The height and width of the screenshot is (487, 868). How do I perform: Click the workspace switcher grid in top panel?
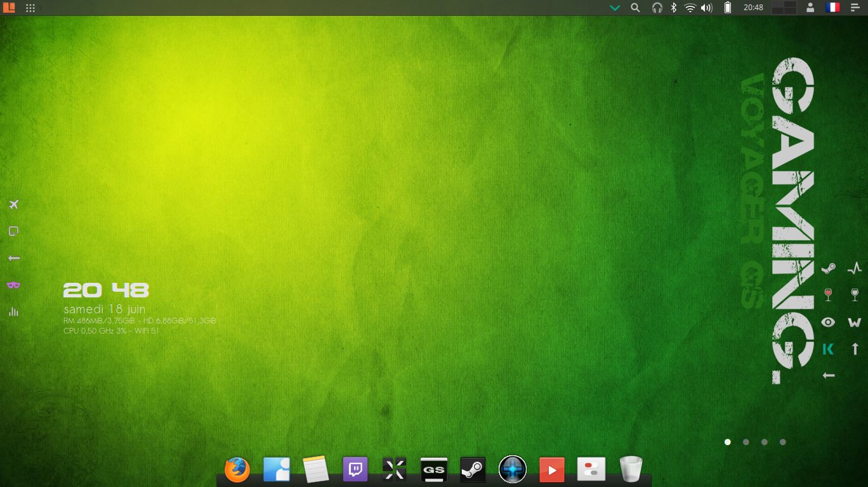[x=784, y=8]
